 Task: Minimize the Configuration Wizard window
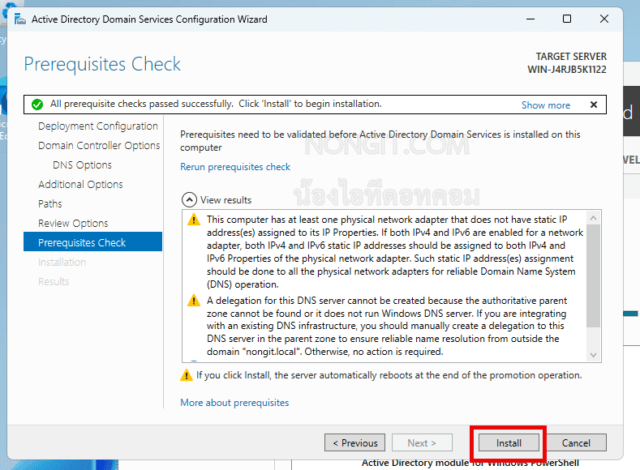pyautogui.click(x=530, y=19)
